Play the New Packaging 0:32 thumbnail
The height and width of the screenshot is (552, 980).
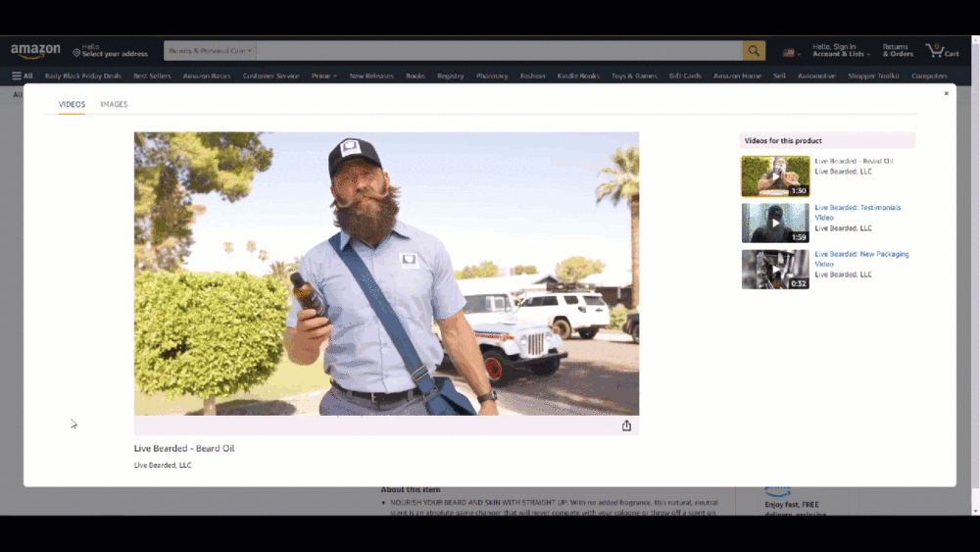[x=775, y=270]
